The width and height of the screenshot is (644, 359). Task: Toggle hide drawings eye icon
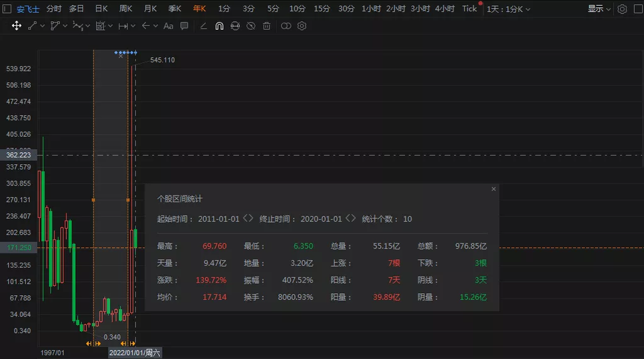[251, 26]
